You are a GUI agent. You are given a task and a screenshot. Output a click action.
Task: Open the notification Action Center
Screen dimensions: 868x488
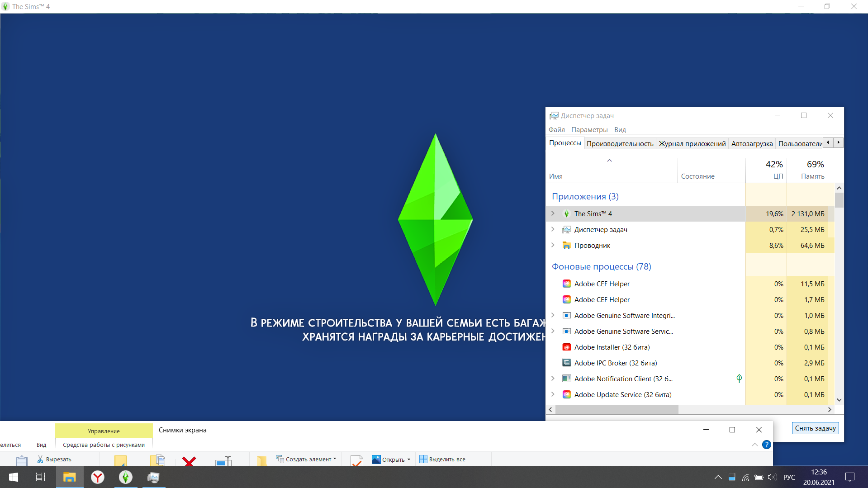850,477
